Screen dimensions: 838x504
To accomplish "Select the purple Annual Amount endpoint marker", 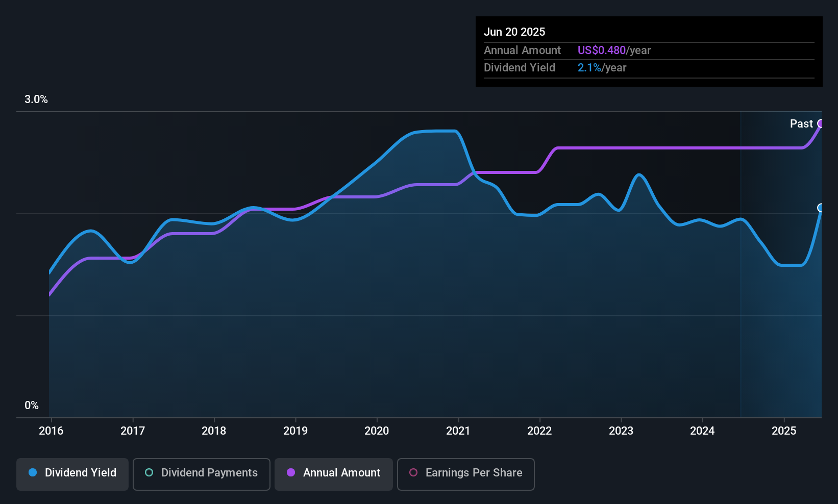I will (x=821, y=123).
